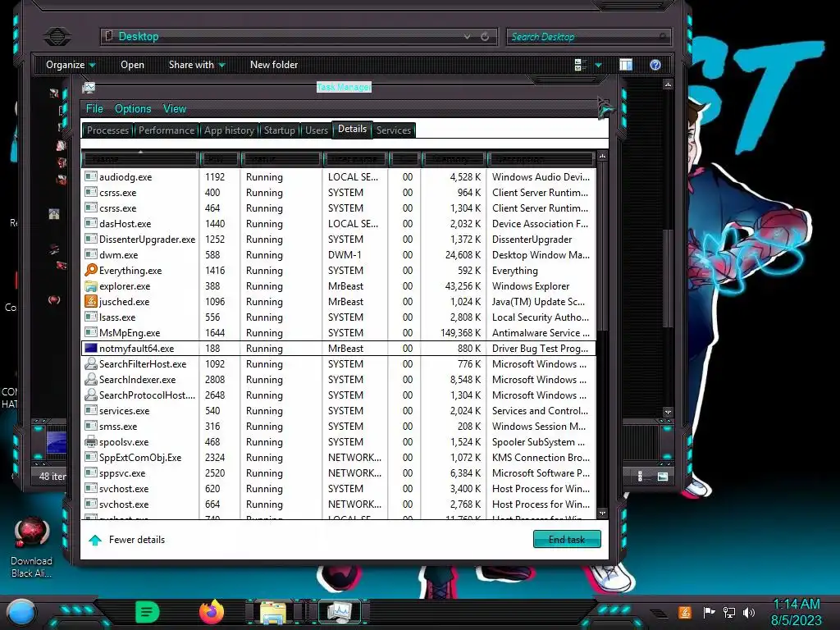The image size is (840, 630).
Task: Open the Options menu in Task Manager
Action: coord(133,109)
